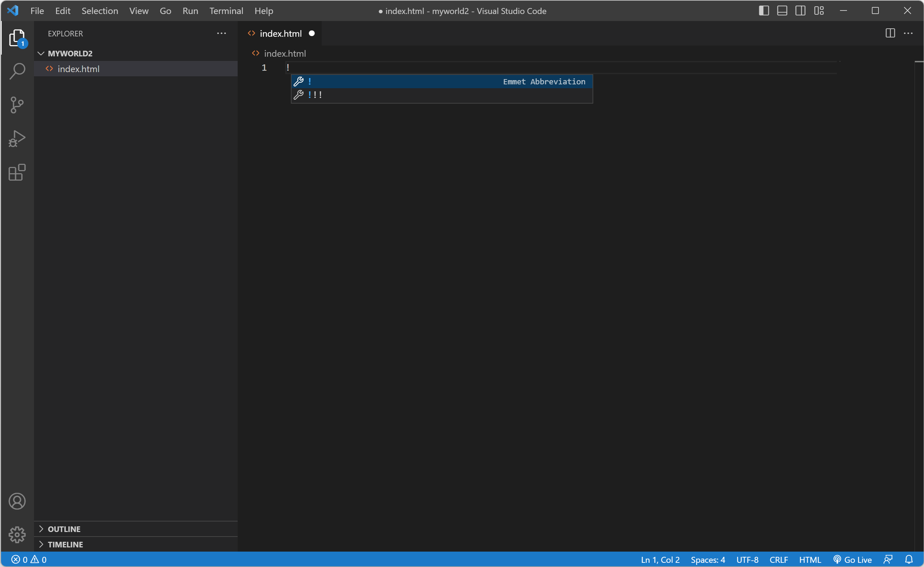Screen dimensions: 924x567
Task: Toggle the bottom panel visibility
Action: (782, 11)
